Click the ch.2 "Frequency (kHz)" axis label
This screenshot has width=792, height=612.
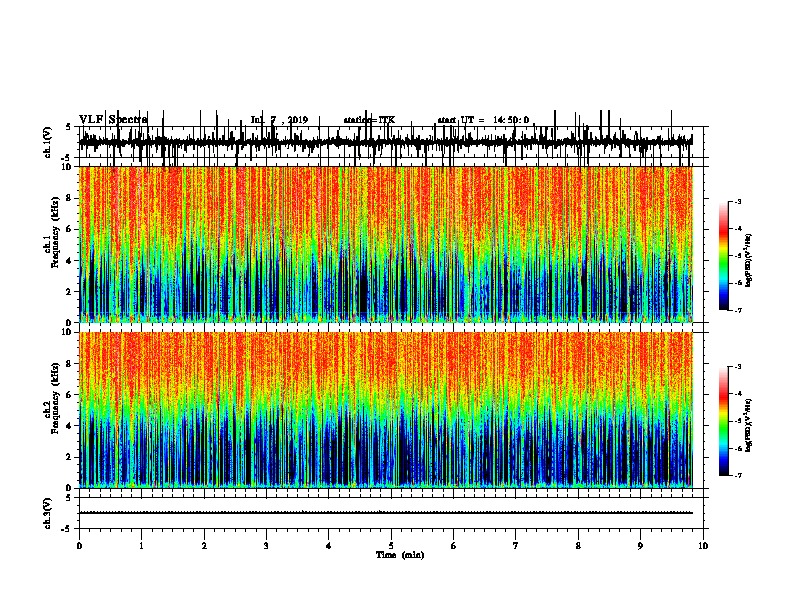(x=56, y=398)
